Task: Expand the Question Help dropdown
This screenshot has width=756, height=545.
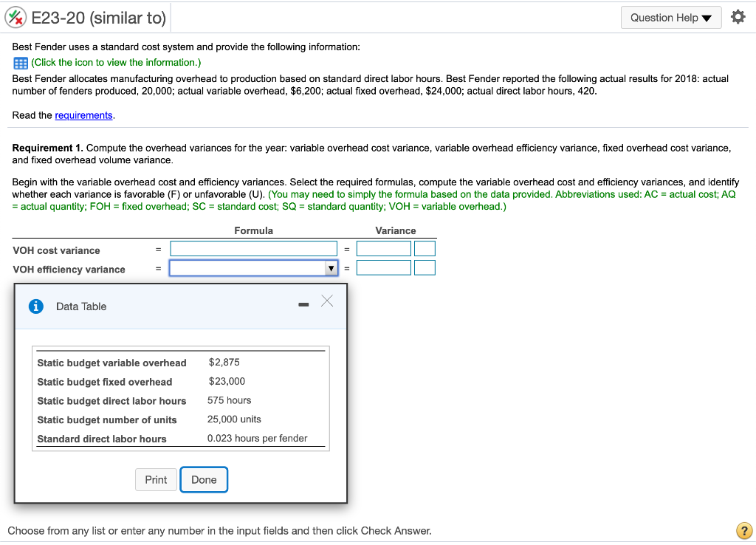Action: point(670,18)
